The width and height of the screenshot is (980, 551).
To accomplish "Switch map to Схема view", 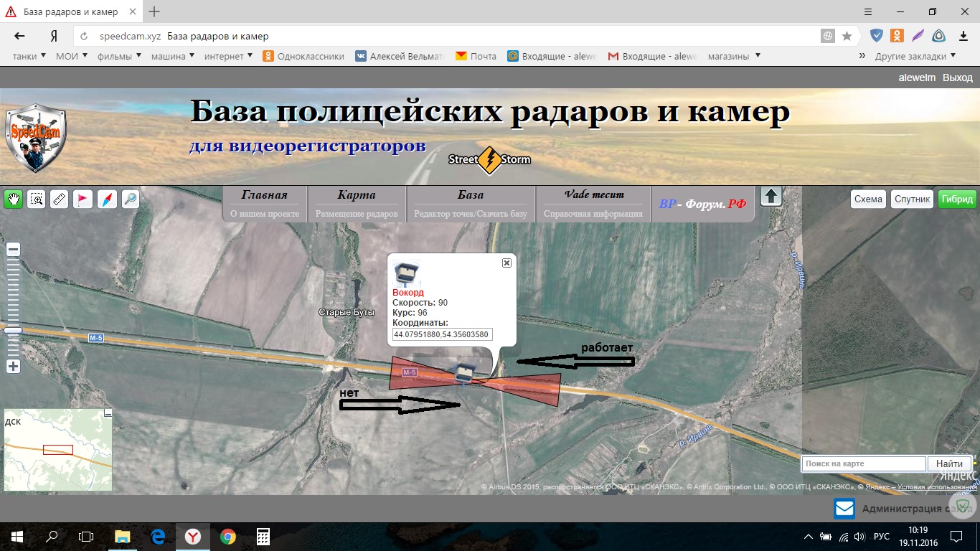I will click(868, 199).
